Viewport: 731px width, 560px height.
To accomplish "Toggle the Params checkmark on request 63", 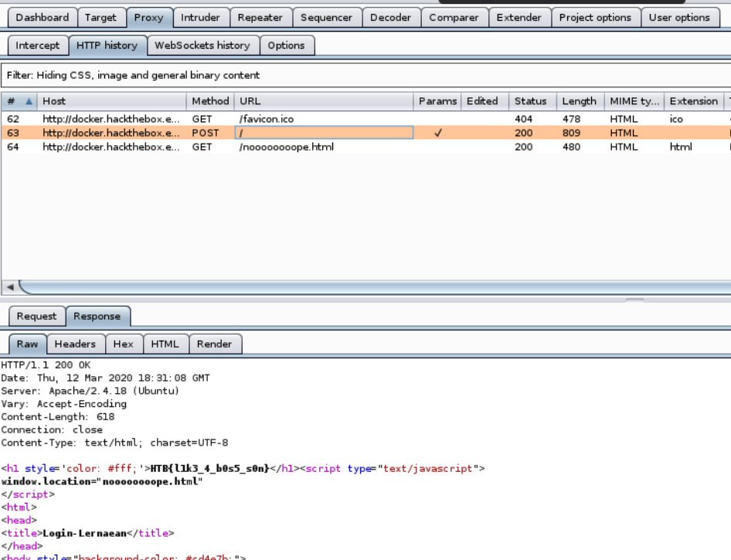I will point(438,133).
